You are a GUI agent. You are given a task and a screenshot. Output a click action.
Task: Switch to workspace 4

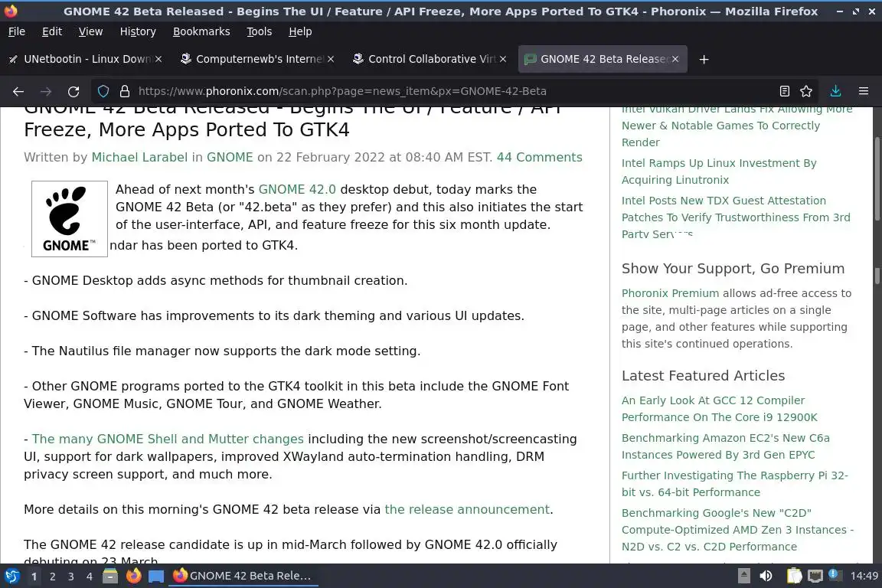click(x=90, y=577)
